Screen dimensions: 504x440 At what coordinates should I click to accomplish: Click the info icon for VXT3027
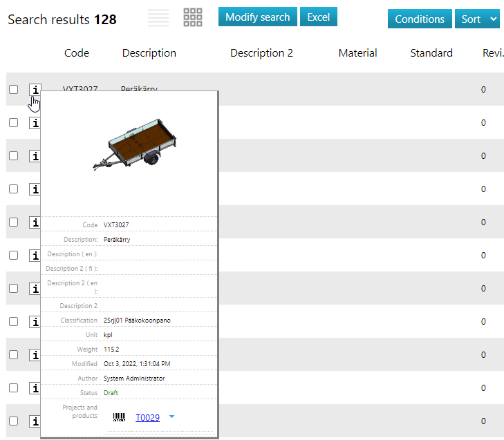pos(35,90)
